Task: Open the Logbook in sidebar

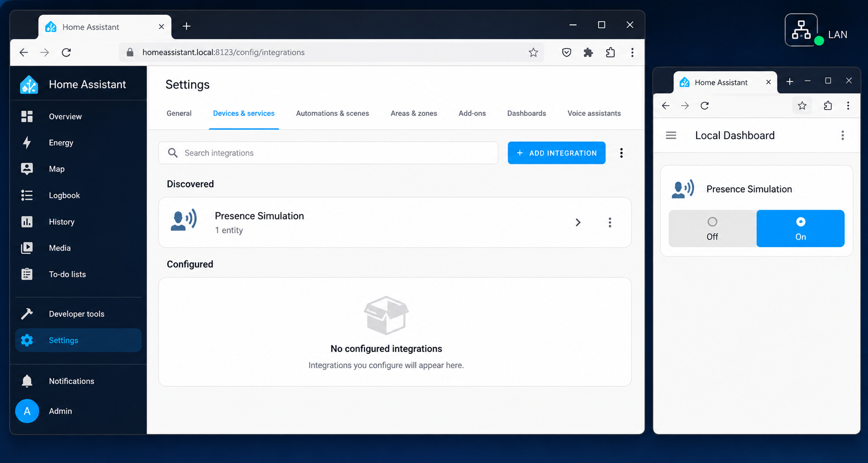Action: click(x=78, y=195)
